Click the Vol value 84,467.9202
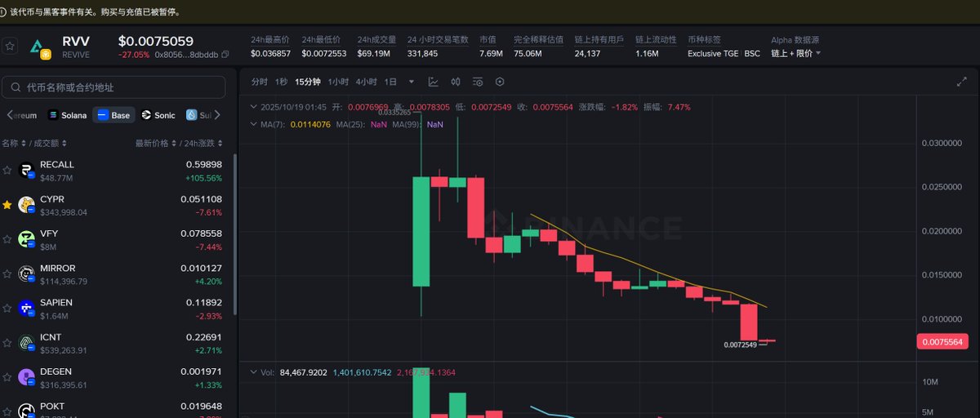 303,372
